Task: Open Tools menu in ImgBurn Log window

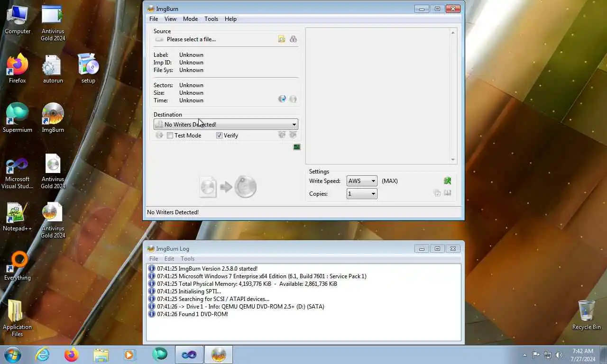Action: (x=187, y=259)
